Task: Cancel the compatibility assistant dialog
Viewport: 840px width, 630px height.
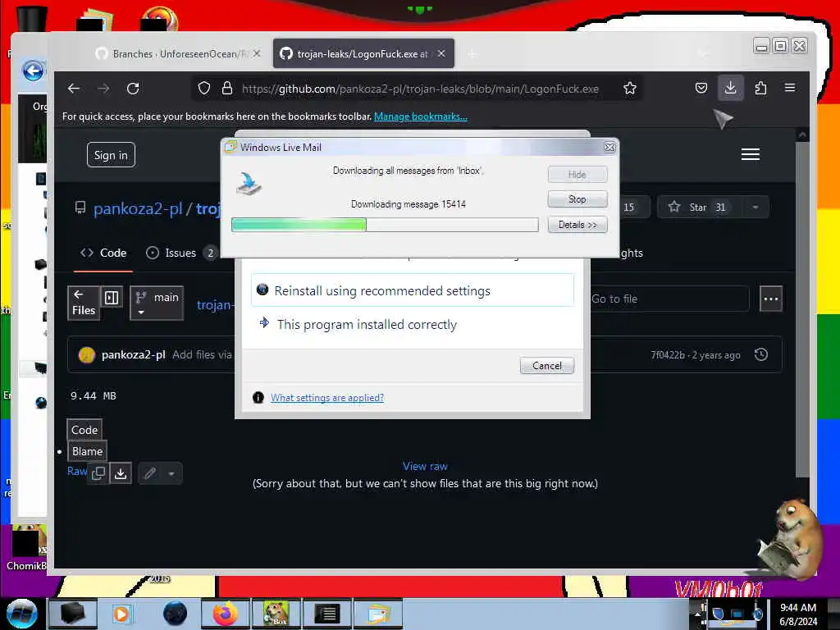Action: click(x=546, y=365)
